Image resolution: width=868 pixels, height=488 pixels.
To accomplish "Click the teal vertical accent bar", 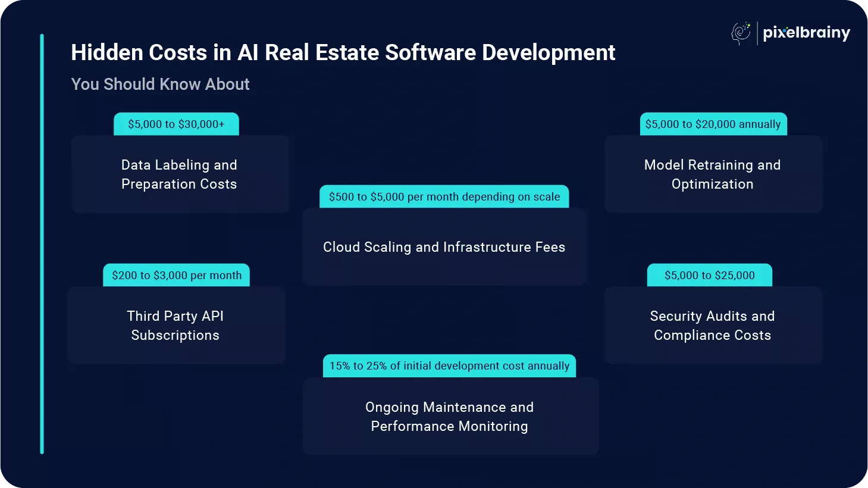I will point(42,244).
